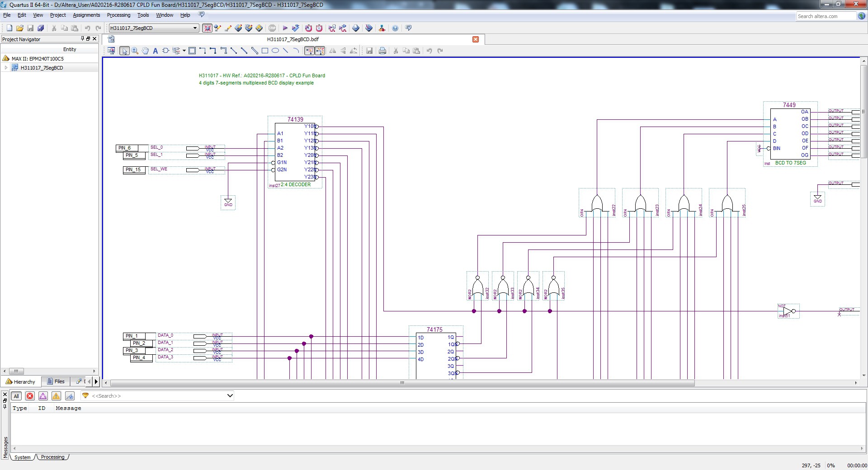868x470 pixels.
Task: Select the 74175 symbol title
Action: (434, 329)
